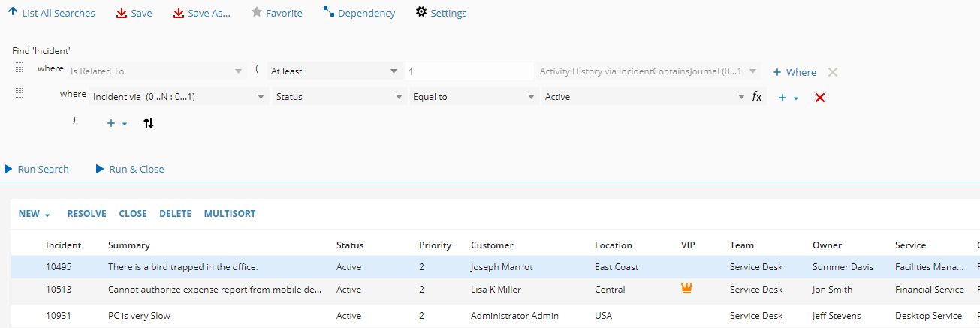Click the Favorite star icon
980x328 pixels.
pyautogui.click(x=257, y=13)
